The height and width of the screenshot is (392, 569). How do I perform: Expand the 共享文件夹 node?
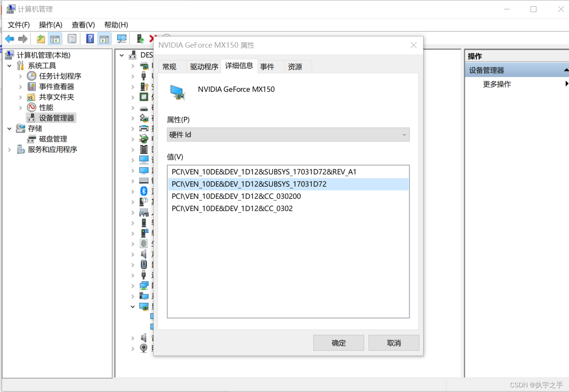20,97
